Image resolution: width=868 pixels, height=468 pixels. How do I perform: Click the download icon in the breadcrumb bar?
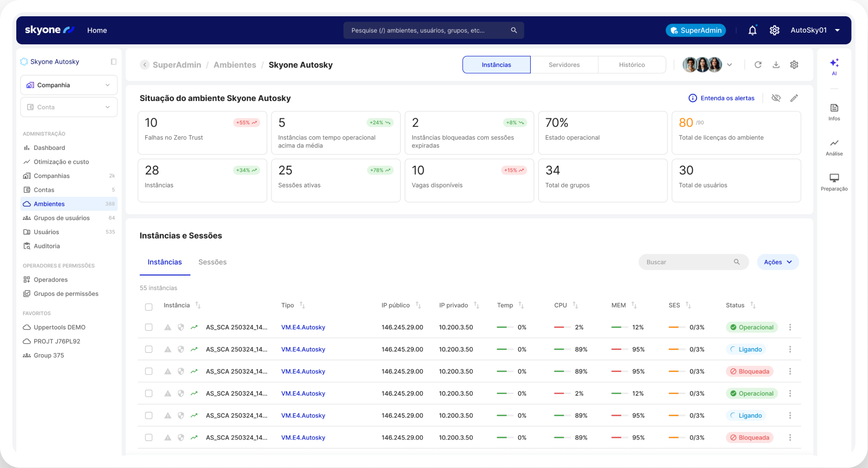coord(776,65)
